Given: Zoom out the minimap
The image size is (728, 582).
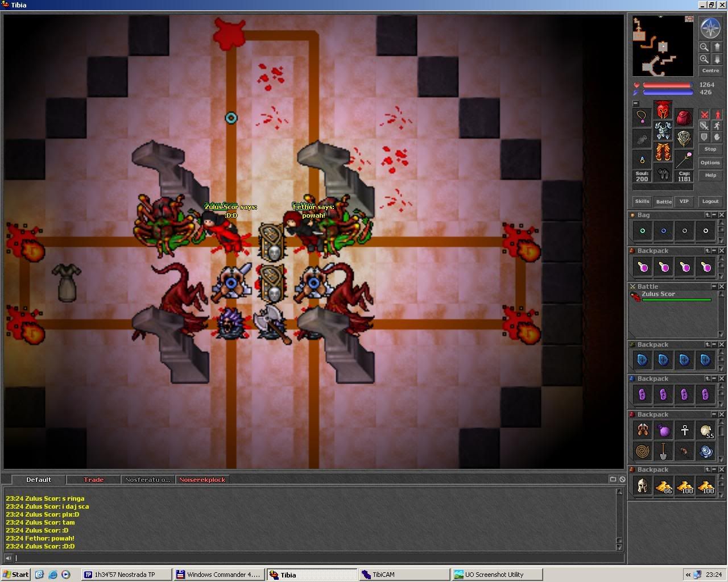Looking at the screenshot, I should (x=704, y=47).
